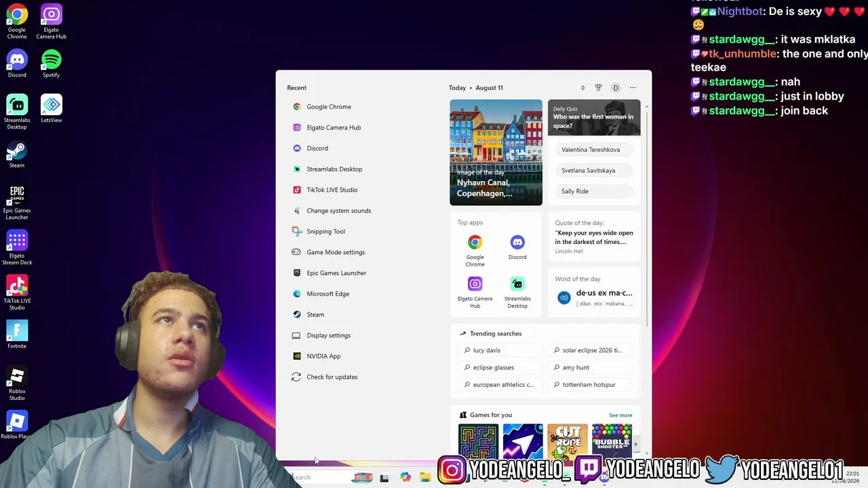Viewport: 868px width, 488px height.
Task: Open File Explorer on the taskbar
Action: tap(425, 477)
